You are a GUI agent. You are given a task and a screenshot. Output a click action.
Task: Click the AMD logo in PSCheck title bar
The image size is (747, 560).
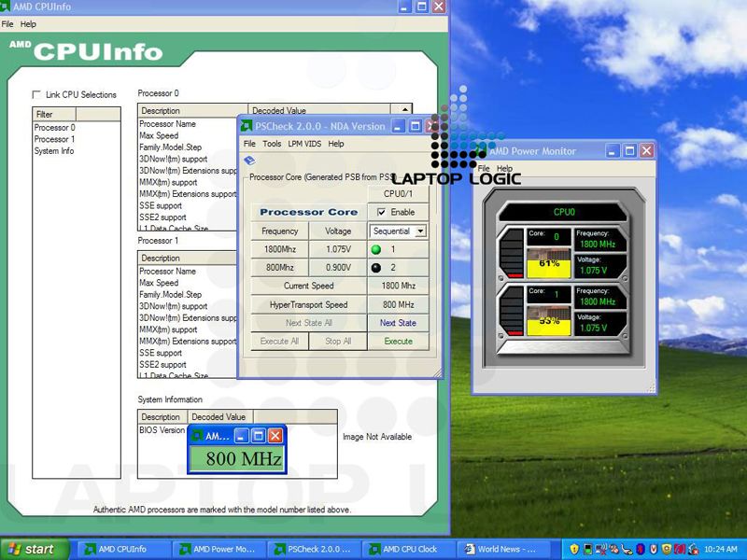[x=247, y=126]
